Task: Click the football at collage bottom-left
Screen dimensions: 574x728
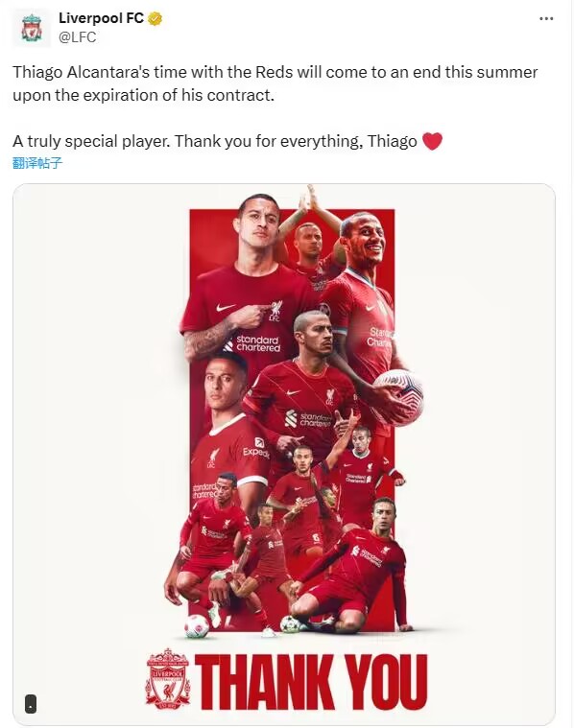Action: point(197,625)
